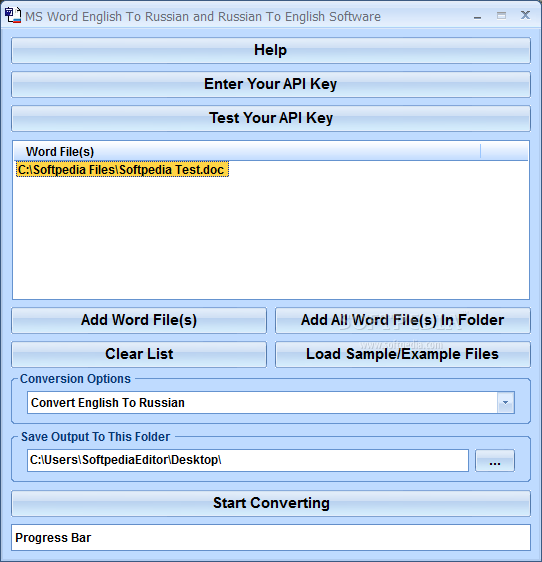Click Add Word File(s) button
The image size is (542, 562).
click(x=139, y=320)
